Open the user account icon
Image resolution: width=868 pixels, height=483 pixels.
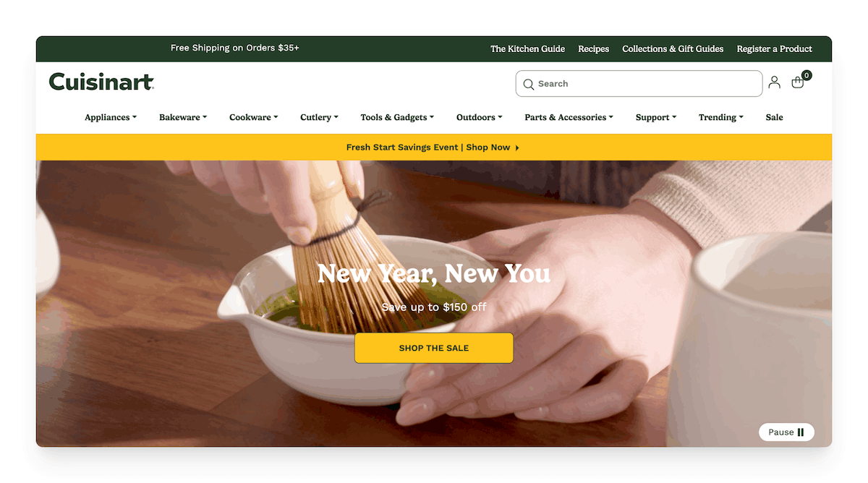click(774, 82)
